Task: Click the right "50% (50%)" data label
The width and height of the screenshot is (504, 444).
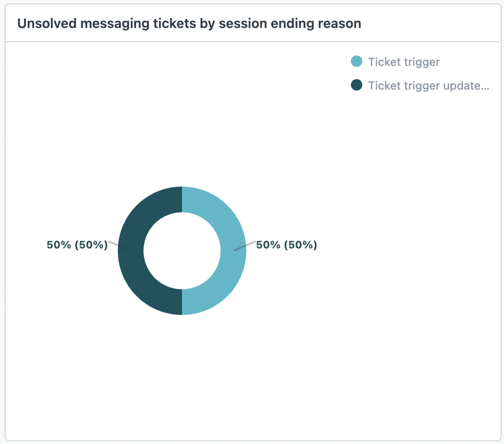Action: pos(287,245)
